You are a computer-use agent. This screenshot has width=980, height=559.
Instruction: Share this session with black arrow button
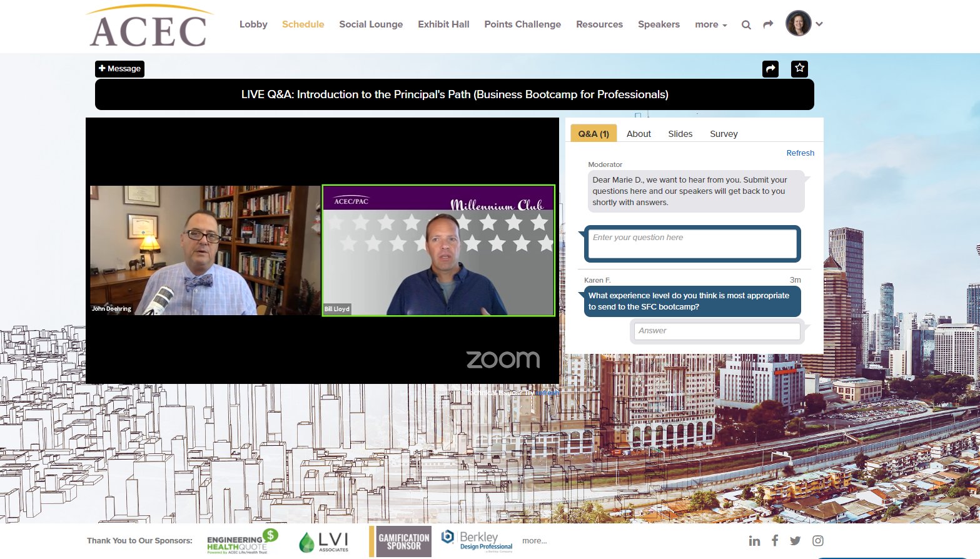pos(770,69)
